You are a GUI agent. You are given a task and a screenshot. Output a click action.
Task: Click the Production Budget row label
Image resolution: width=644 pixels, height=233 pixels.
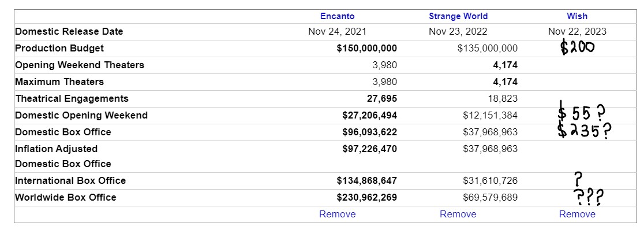tap(59, 49)
